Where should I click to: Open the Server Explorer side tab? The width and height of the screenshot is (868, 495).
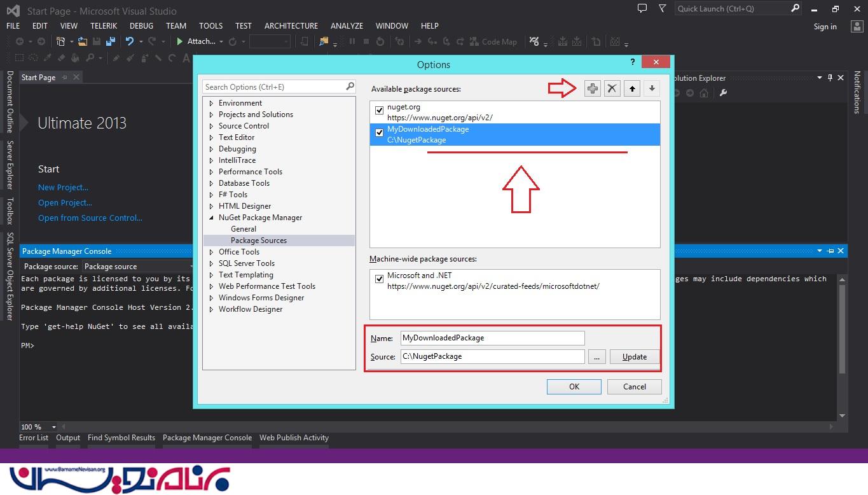10,165
